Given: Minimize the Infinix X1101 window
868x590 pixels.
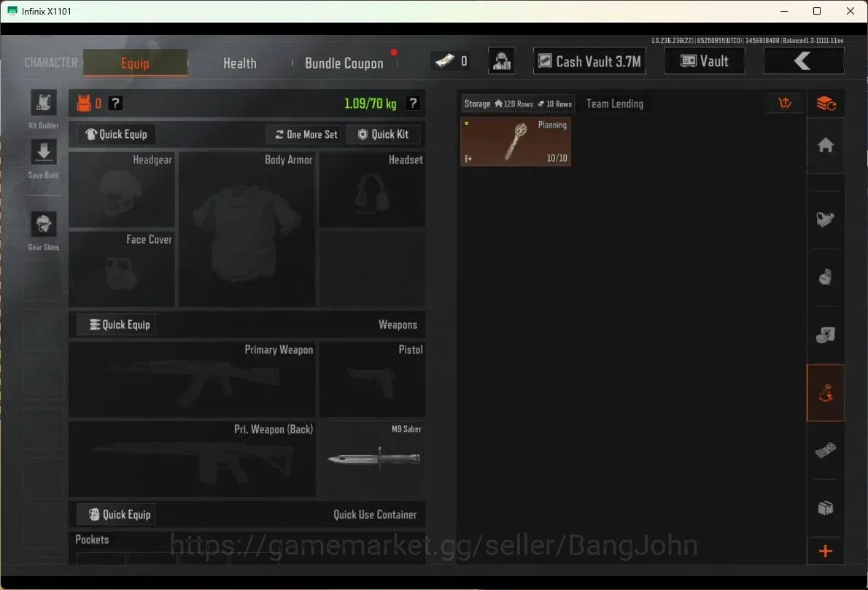Looking at the screenshot, I should [x=784, y=11].
